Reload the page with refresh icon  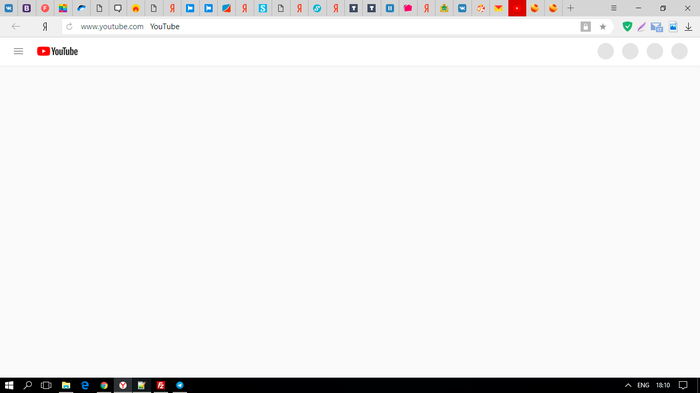pos(69,27)
